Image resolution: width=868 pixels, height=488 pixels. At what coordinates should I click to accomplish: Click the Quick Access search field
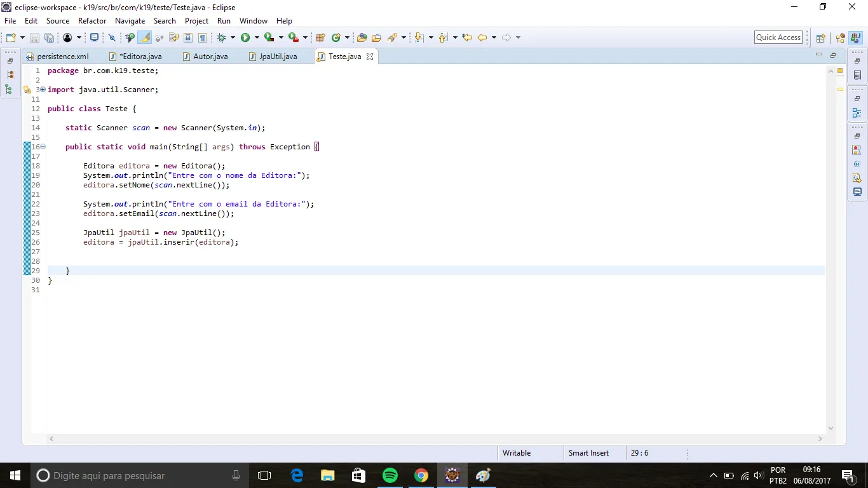pyautogui.click(x=778, y=37)
